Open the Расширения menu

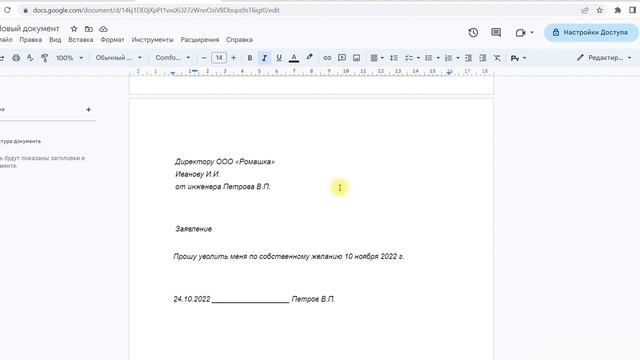200,40
